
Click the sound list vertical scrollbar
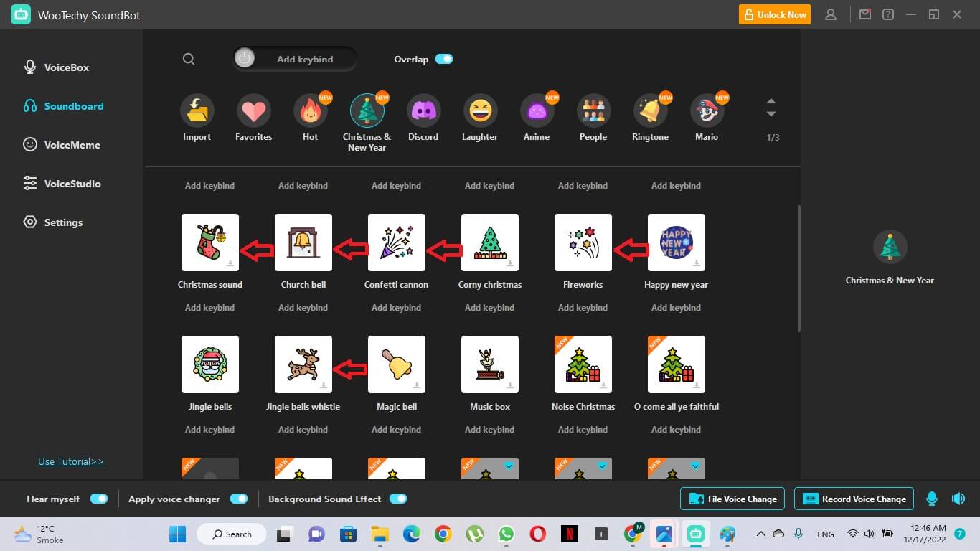pos(798,269)
